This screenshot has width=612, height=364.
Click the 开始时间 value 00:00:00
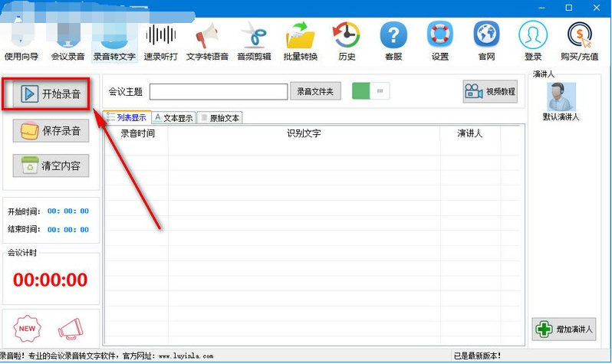[68, 211]
